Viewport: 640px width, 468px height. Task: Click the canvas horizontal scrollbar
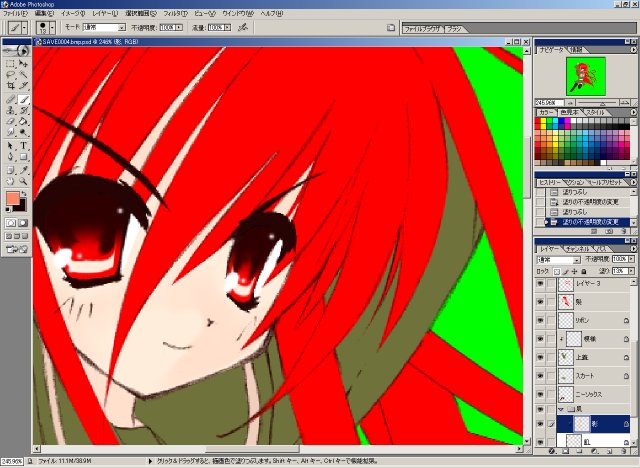click(x=278, y=449)
